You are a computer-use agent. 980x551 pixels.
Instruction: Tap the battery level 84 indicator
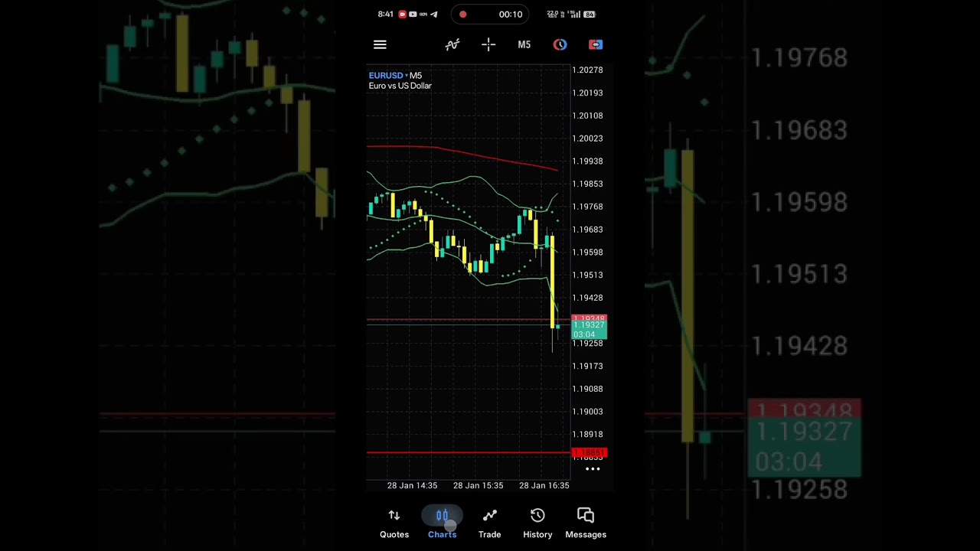point(590,14)
